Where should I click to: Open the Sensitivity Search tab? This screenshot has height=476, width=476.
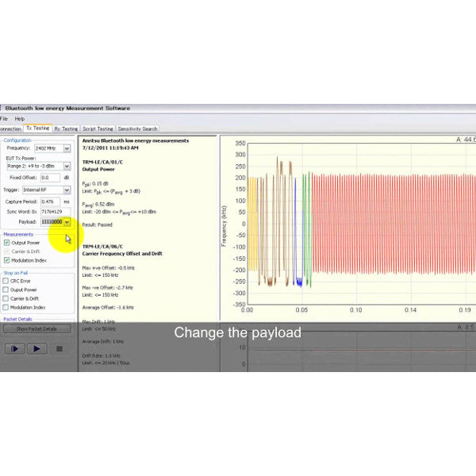pos(138,128)
